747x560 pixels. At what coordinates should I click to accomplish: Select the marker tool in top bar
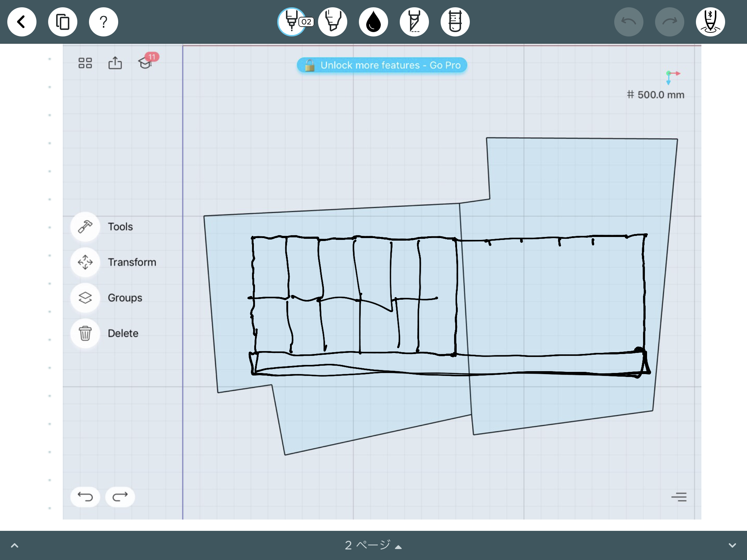coord(333,22)
